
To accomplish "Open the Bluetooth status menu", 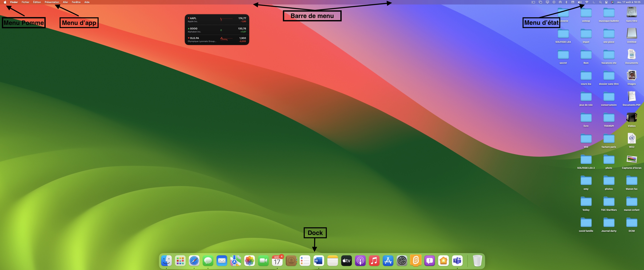I will tap(566, 2).
